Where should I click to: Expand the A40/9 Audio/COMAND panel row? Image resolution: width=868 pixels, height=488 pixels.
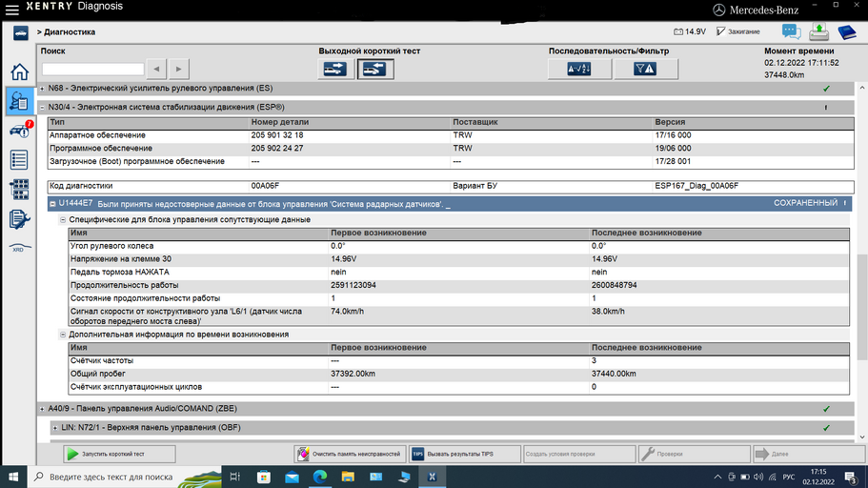click(42, 409)
